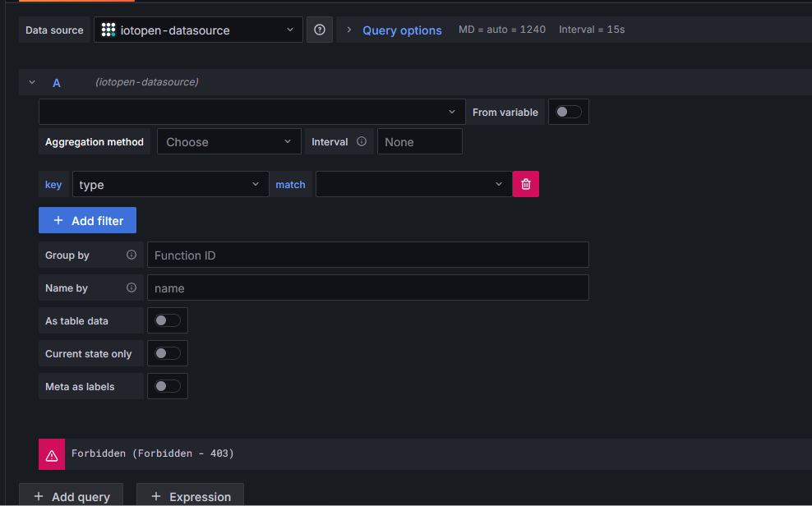The height and width of the screenshot is (506, 812).
Task: Turn on Current state only switch
Action: 168,354
